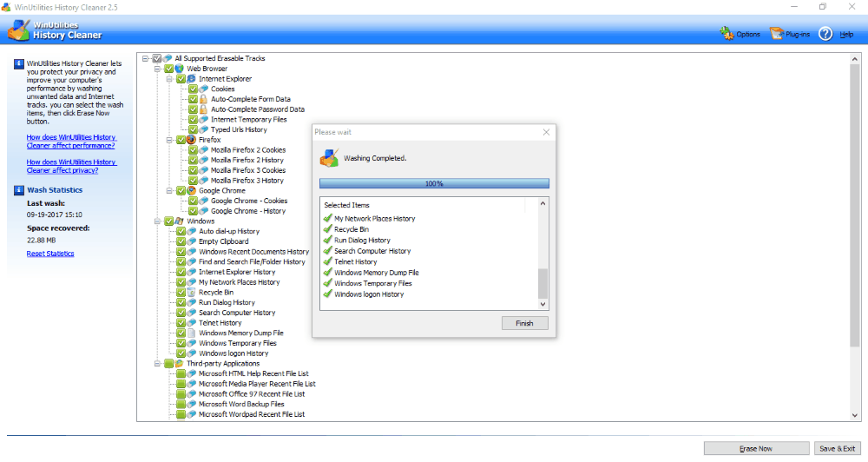Click the green check beside Windows logon History in dialog
868x462 pixels.
(328, 294)
